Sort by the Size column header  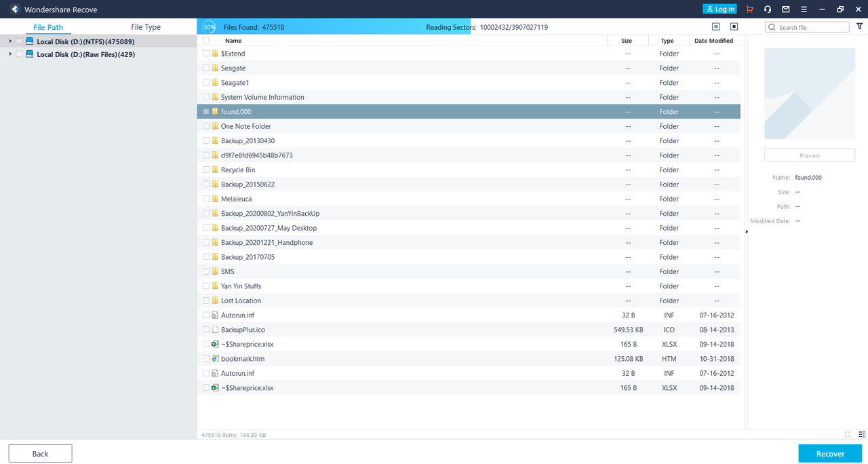[627, 41]
